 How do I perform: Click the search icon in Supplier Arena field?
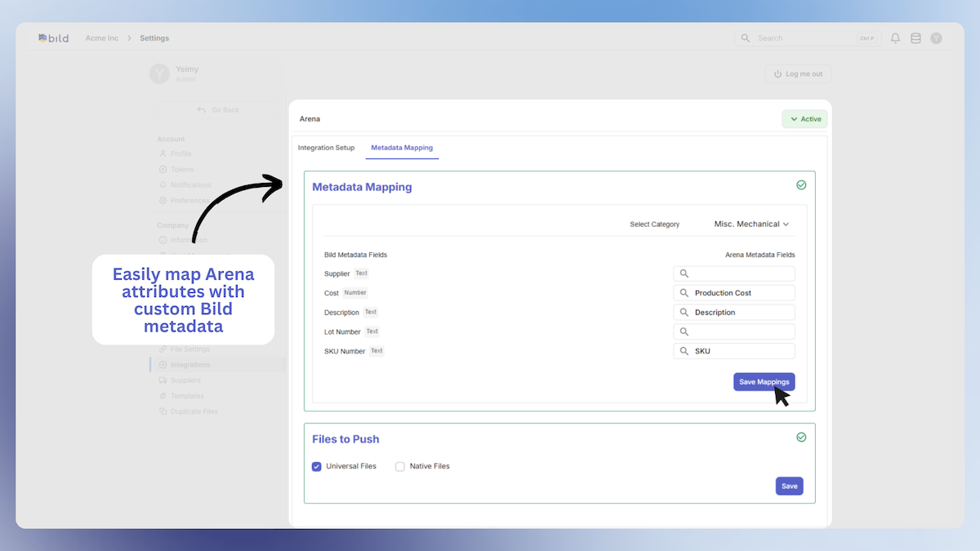coord(684,273)
